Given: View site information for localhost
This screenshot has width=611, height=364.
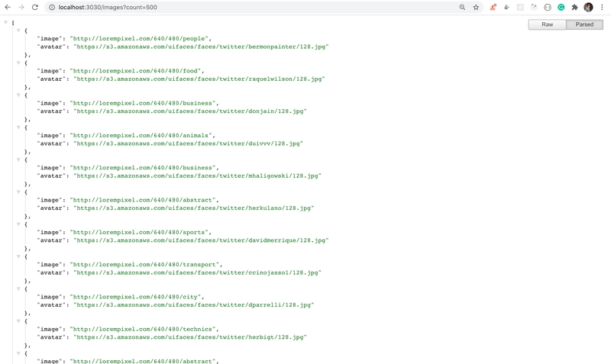Looking at the screenshot, I should [52, 7].
